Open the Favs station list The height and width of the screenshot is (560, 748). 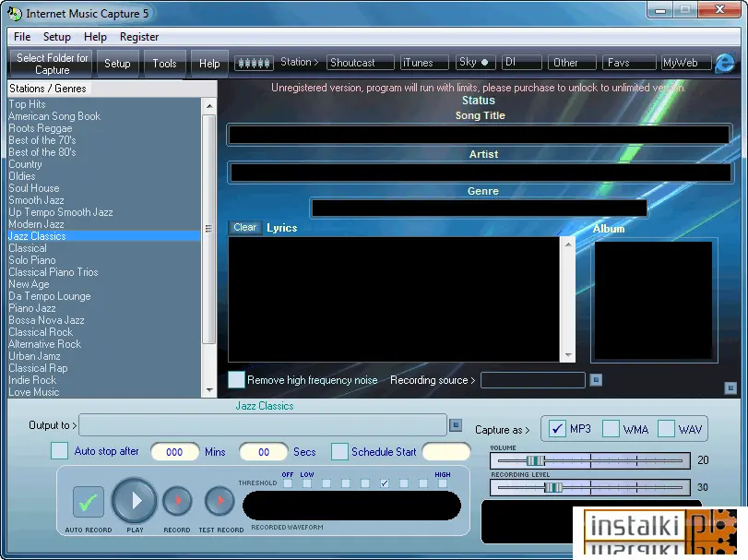point(629,63)
